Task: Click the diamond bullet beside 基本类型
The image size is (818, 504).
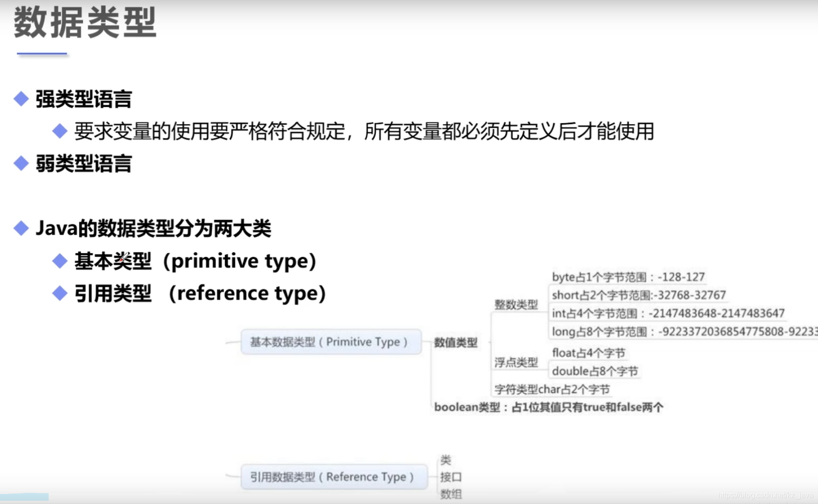Action: (x=60, y=261)
